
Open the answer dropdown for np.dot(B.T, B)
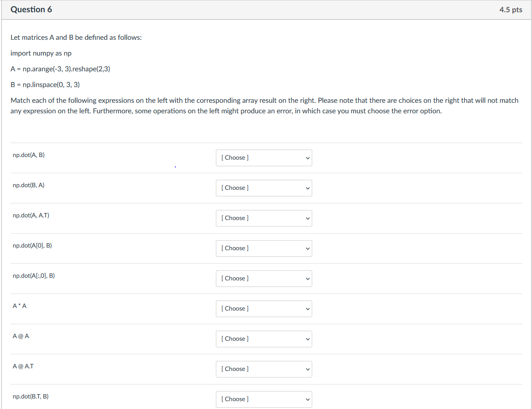point(264,399)
